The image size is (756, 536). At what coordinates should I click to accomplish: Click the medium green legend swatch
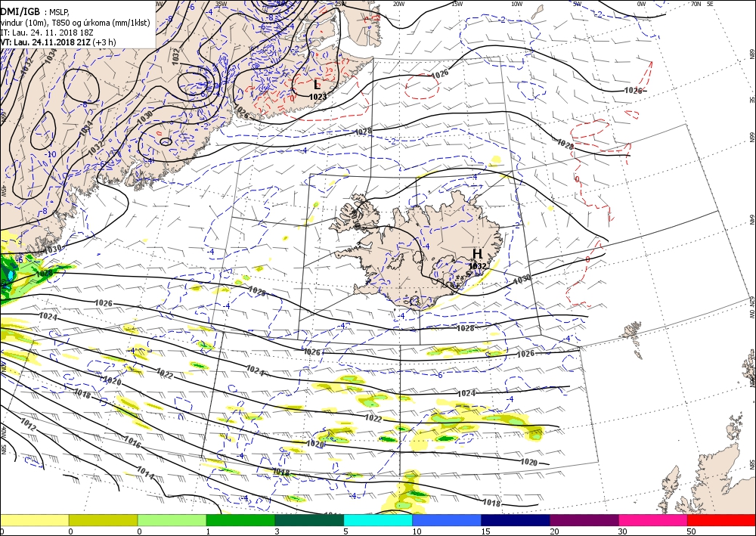click(x=240, y=520)
